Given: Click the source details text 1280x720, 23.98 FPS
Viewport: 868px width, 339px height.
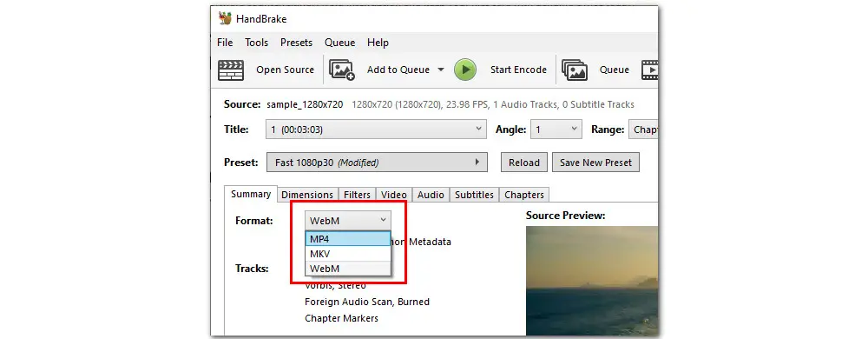Looking at the screenshot, I should click(x=493, y=104).
